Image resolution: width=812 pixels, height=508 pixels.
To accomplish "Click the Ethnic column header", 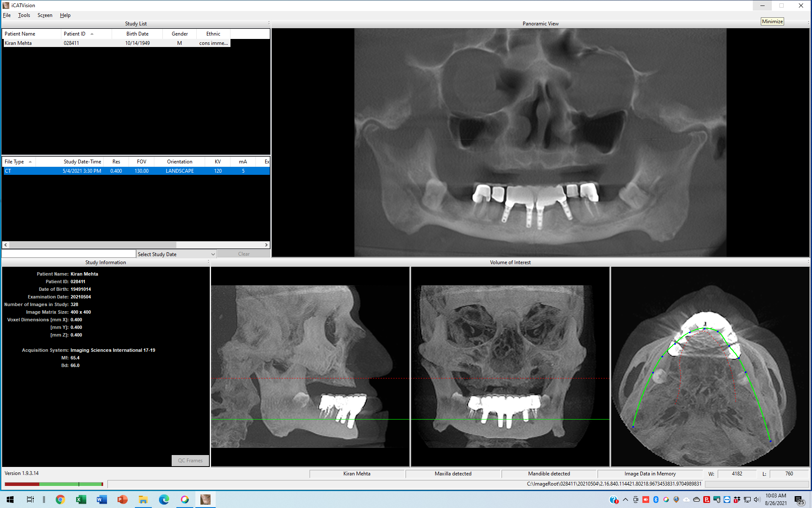I will tap(213, 34).
